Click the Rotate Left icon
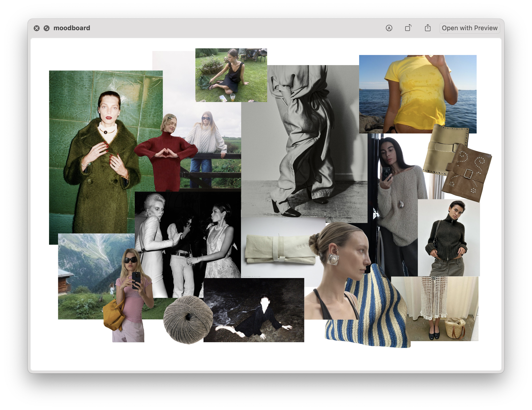Image resolution: width=532 pixels, height=410 pixels. (408, 28)
